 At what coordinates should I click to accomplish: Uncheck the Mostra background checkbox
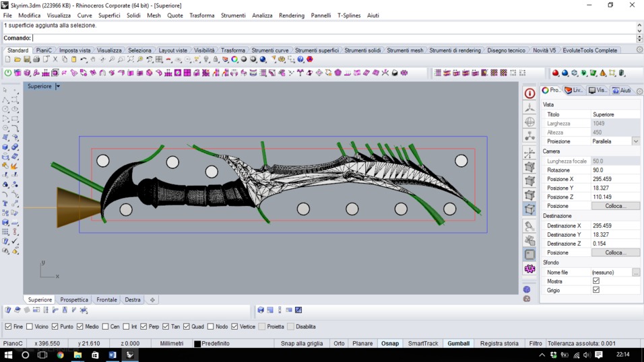point(596,281)
